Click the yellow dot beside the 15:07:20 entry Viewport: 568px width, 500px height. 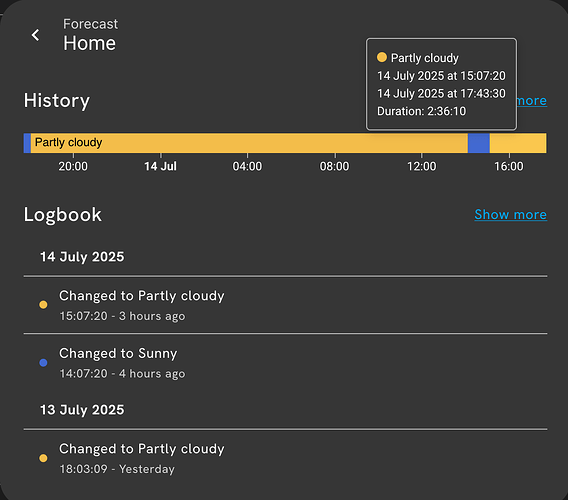coord(43,305)
